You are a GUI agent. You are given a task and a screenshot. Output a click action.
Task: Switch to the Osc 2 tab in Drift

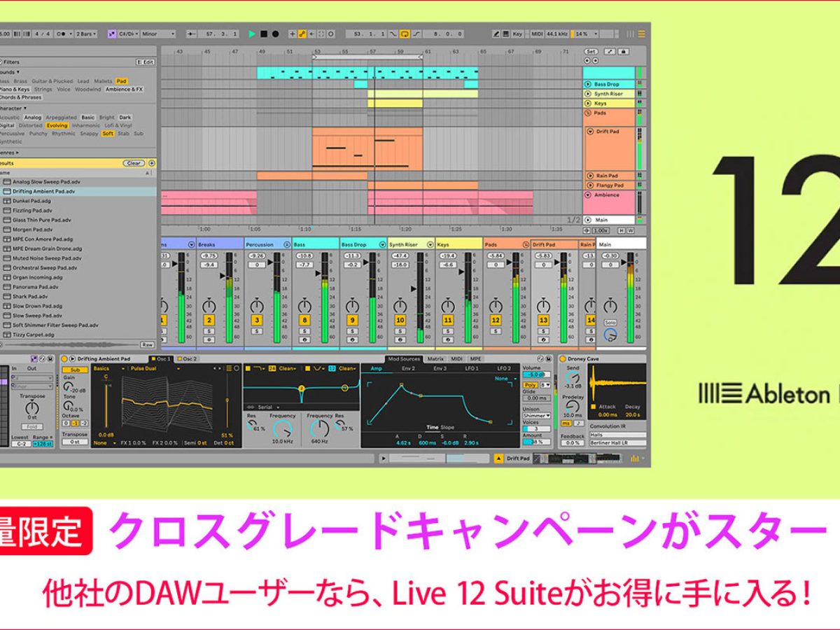189,359
